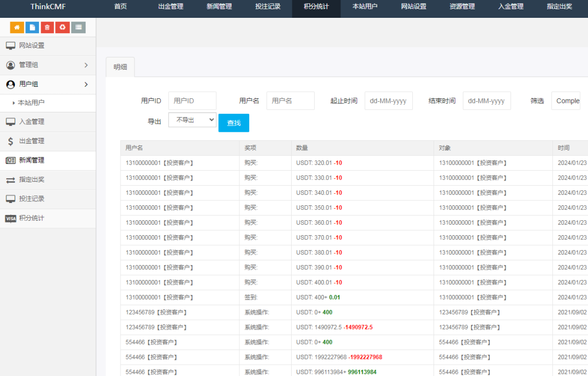Select the dollar icon next to 出金管理
The image size is (588, 376).
[9, 141]
